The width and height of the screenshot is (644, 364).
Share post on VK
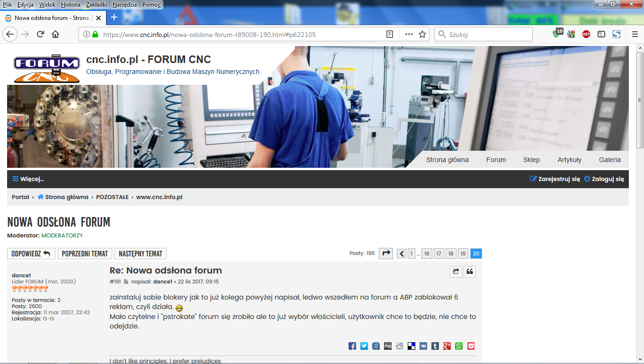(423, 346)
